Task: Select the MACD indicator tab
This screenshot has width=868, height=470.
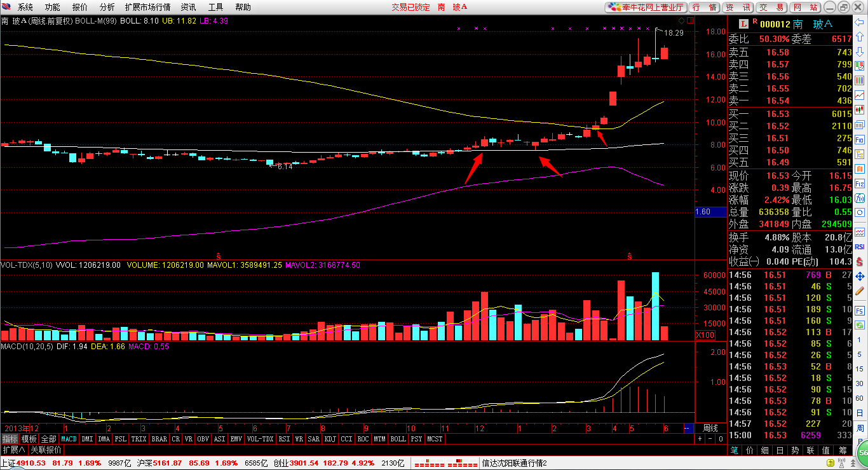Action: [x=69, y=439]
